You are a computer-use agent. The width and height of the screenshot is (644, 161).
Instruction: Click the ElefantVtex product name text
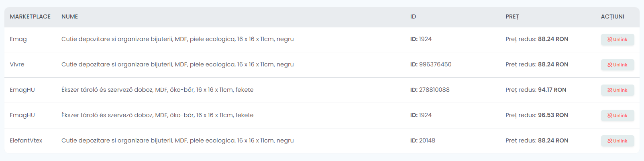coord(177,140)
